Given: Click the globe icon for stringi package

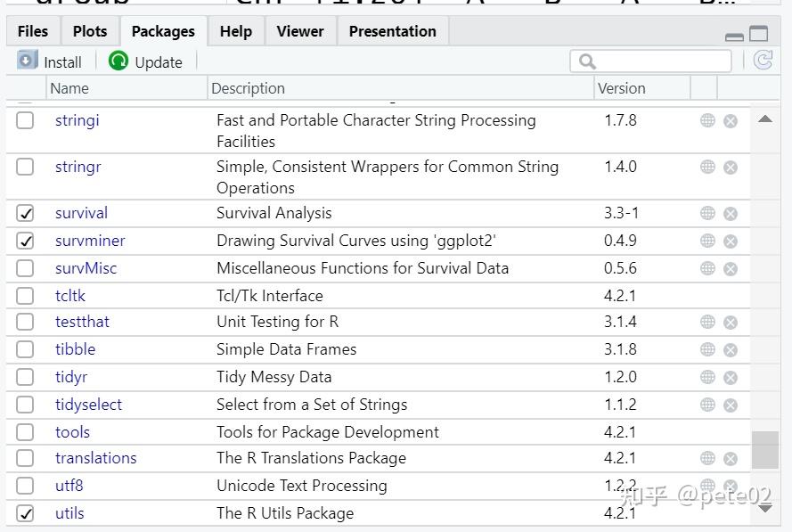Looking at the screenshot, I should tap(707, 120).
